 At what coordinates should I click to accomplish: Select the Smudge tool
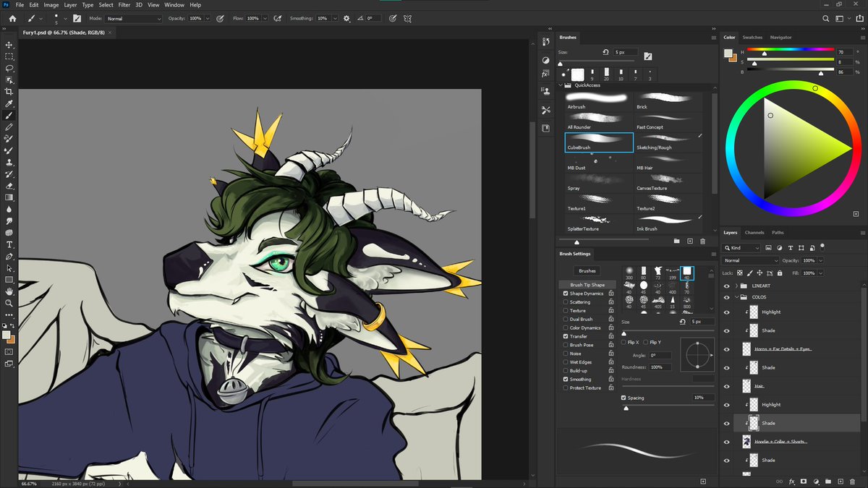[x=9, y=221]
